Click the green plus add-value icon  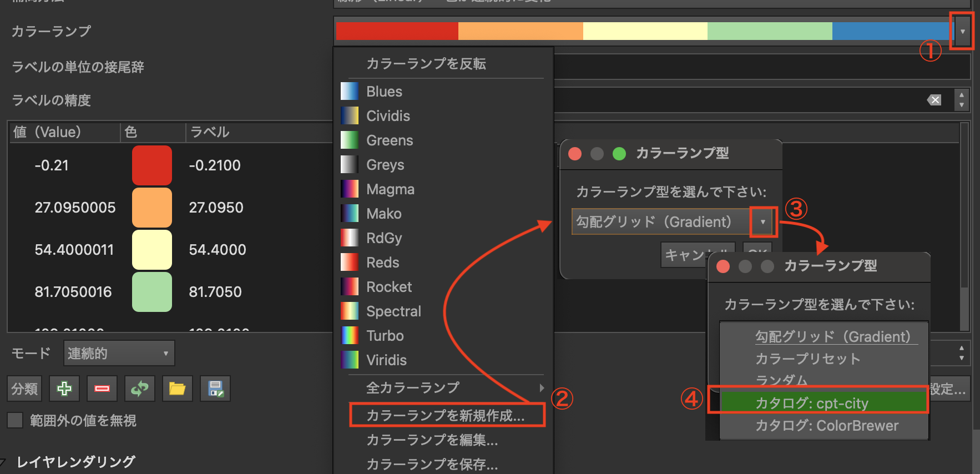coord(64,389)
